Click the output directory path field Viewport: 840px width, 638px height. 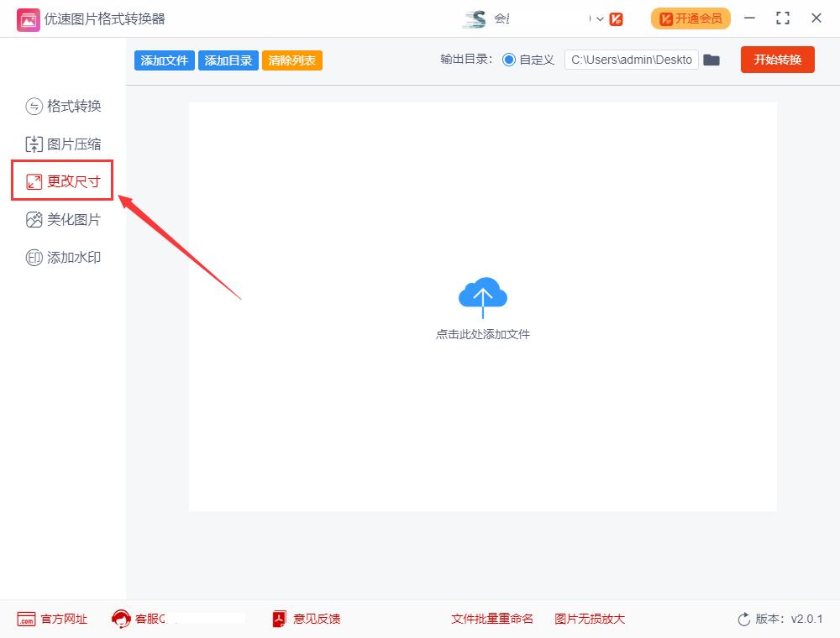(x=631, y=60)
